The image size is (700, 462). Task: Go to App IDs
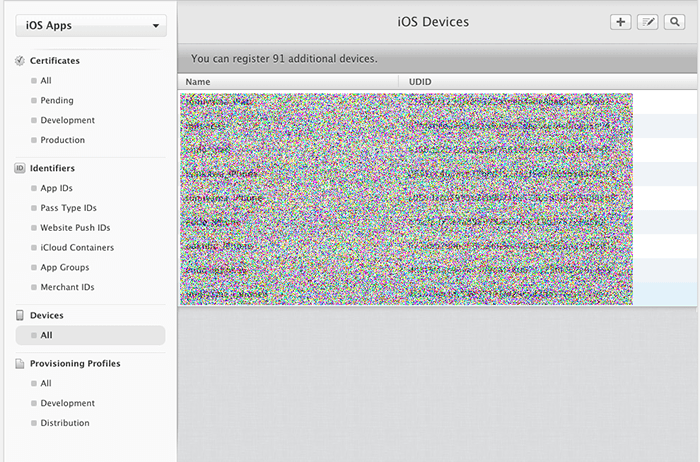(56, 188)
